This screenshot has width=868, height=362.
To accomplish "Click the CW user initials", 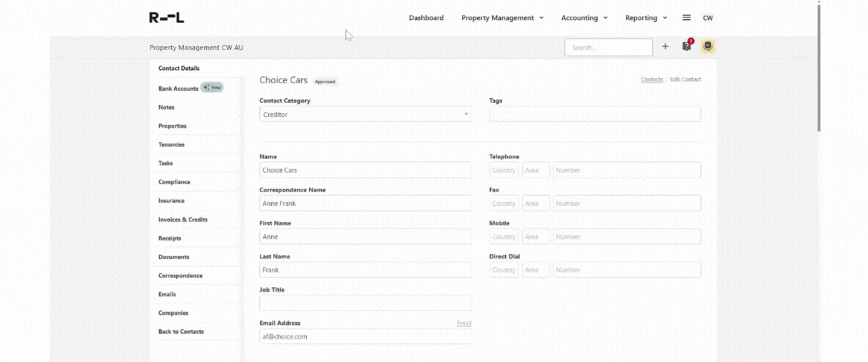I will point(708,18).
